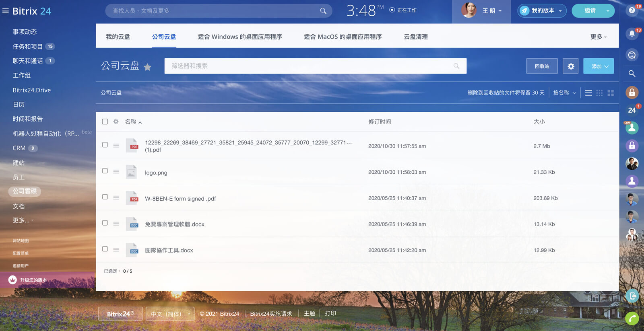Open the 配置菜单 link
Screen dimensions: 644x331
21,253
